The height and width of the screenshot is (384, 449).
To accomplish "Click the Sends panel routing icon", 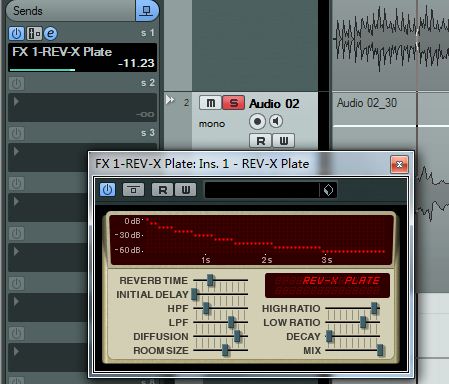I will click(146, 11).
